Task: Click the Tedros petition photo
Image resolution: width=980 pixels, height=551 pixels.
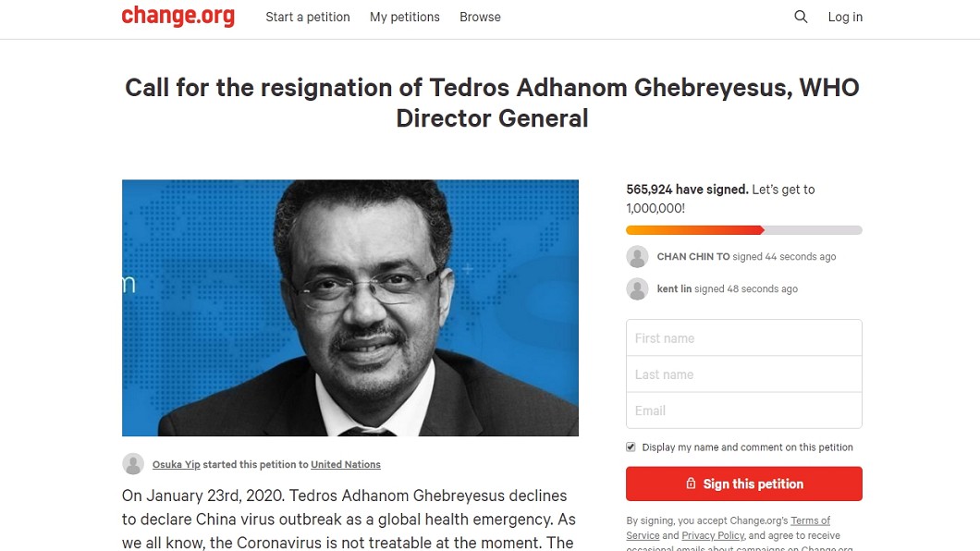Action: point(350,308)
